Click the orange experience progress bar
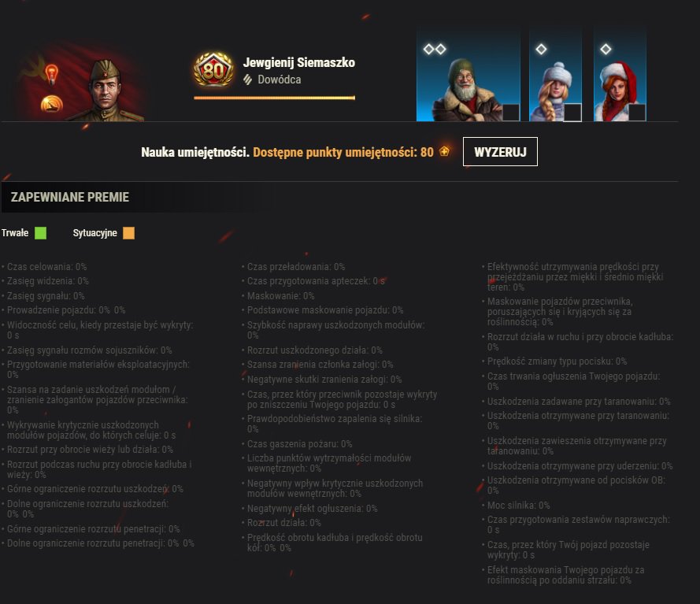 pos(275,98)
